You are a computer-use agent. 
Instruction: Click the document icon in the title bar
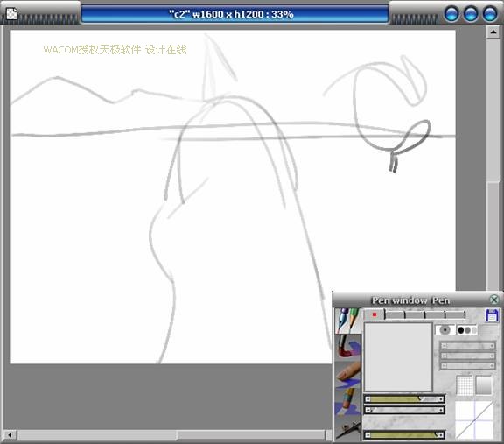[x=11, y=14]
